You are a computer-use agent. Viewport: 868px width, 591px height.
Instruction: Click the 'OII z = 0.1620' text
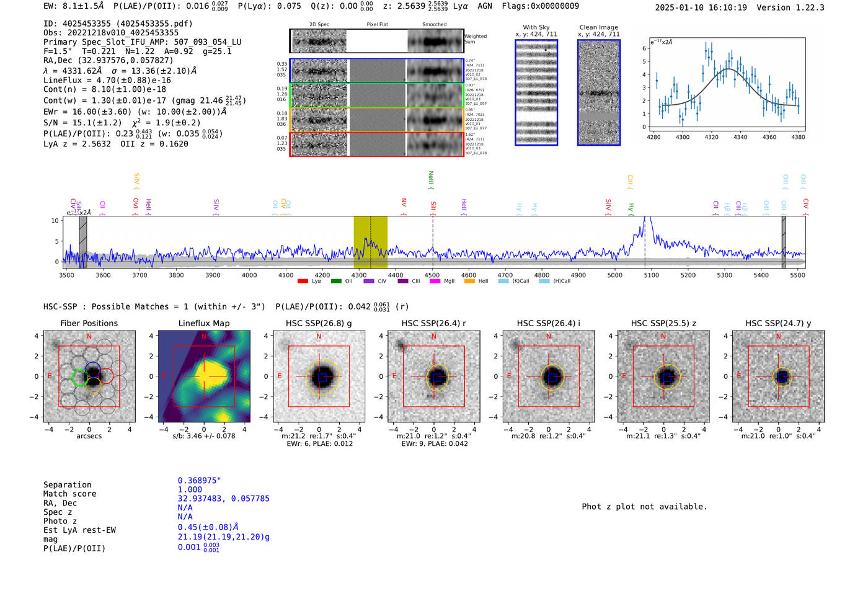click(154, 144)
